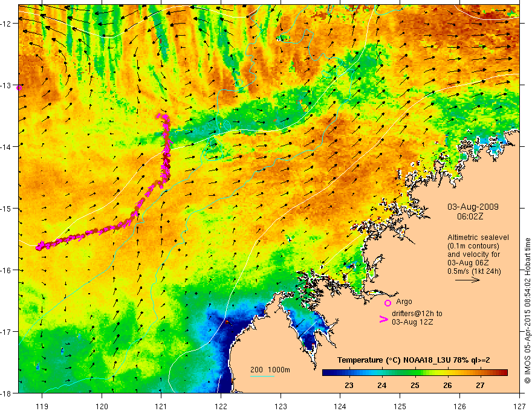
Task: Click the Argo float circle legend symbol
Action: point(388,303)
